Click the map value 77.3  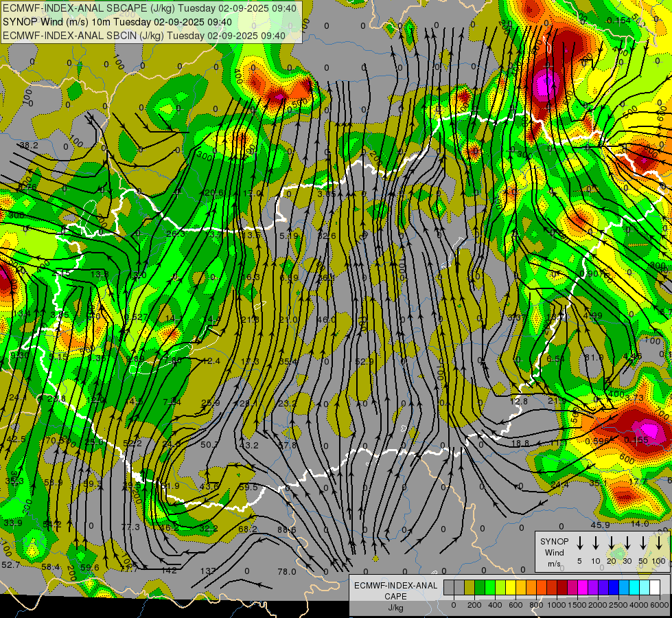pos(130,527)
